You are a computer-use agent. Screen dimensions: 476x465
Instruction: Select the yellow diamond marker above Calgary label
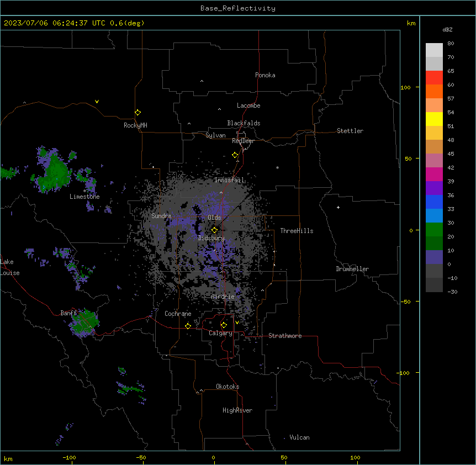coord(224,325)
